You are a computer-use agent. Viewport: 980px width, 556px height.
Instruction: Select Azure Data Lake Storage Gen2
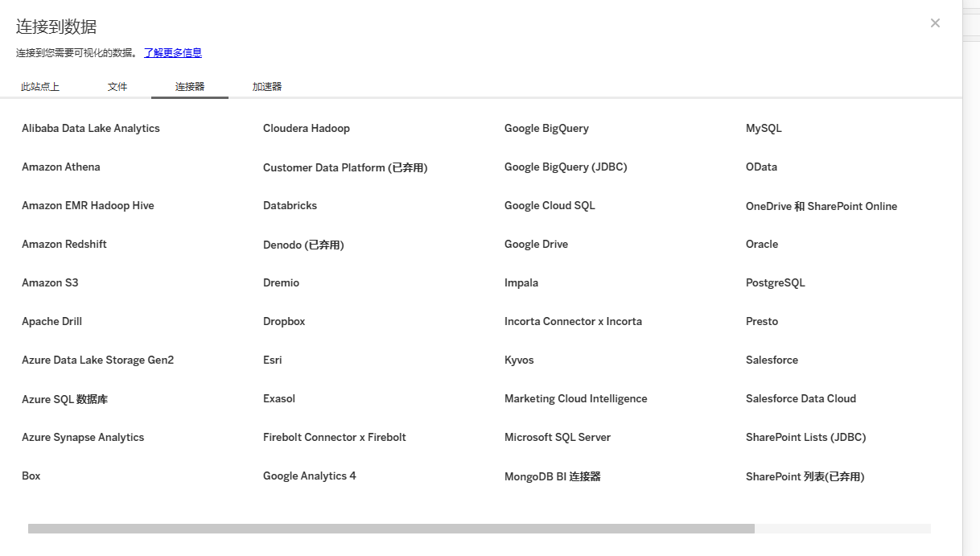coord(97,360)
